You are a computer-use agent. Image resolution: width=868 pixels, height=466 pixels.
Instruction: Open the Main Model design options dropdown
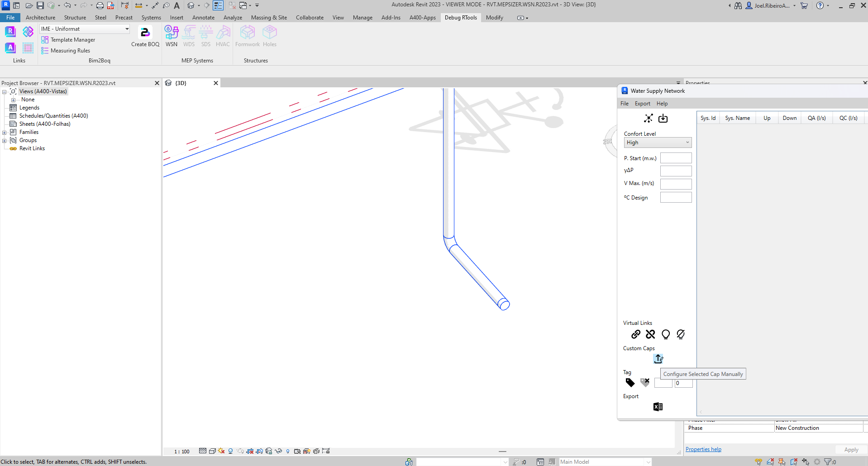point(605,462)
